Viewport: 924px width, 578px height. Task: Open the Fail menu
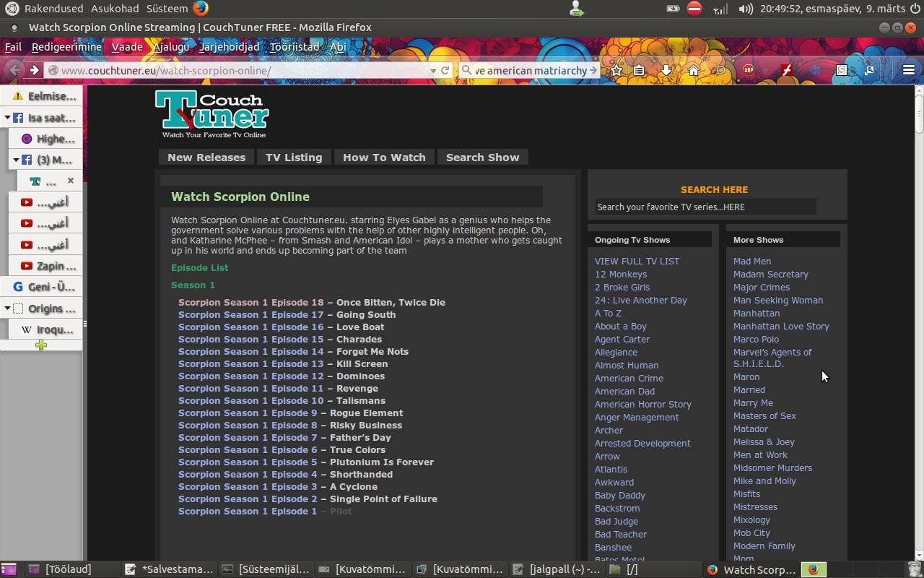tap(13, 47)
